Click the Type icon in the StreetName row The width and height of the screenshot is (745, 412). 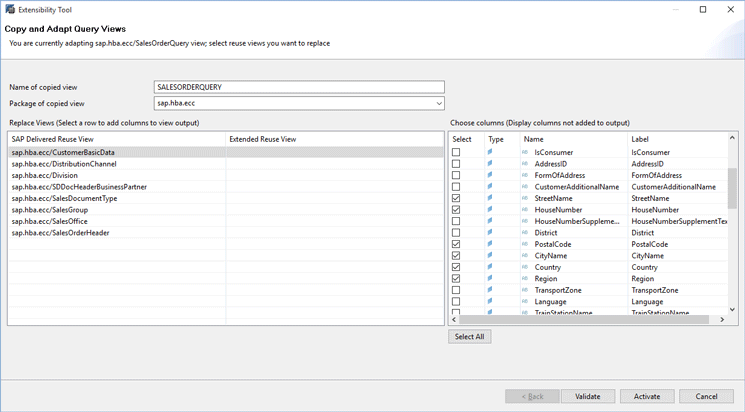(490, 198)
